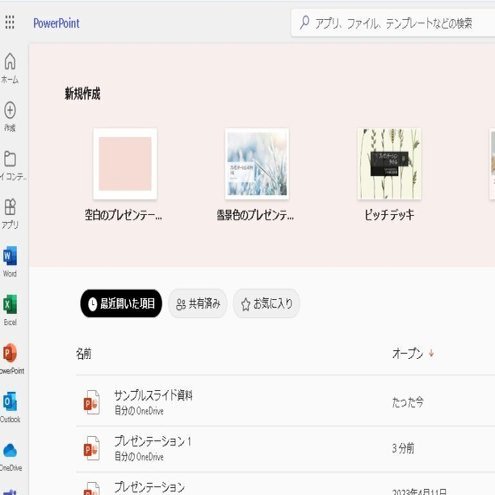Viewport: 495px width, 495px height.
Task: Open the サンプルスライド資料 file
Action: pos(153,395)
